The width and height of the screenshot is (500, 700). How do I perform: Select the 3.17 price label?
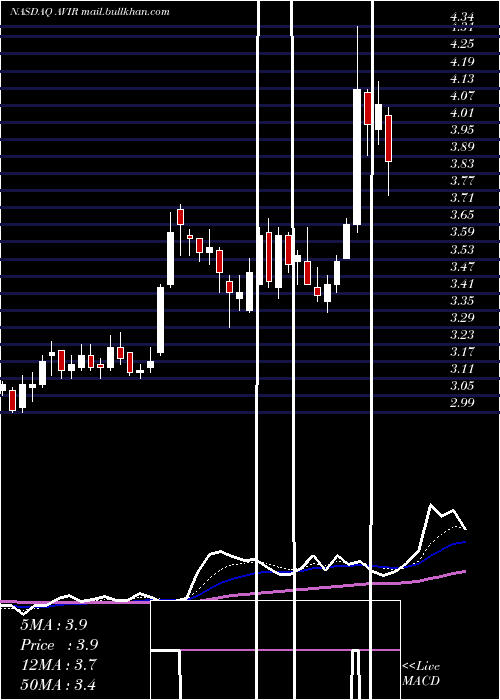coord(462,351)
